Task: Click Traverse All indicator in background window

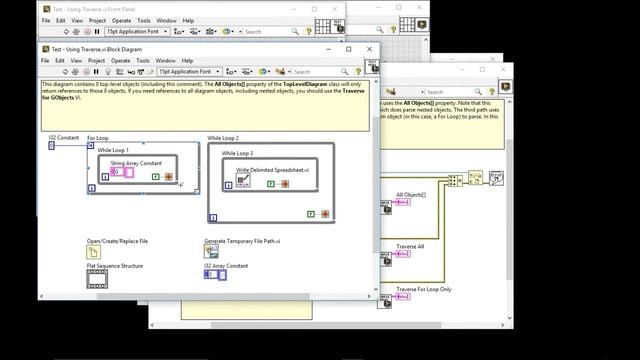Action: 403,254
